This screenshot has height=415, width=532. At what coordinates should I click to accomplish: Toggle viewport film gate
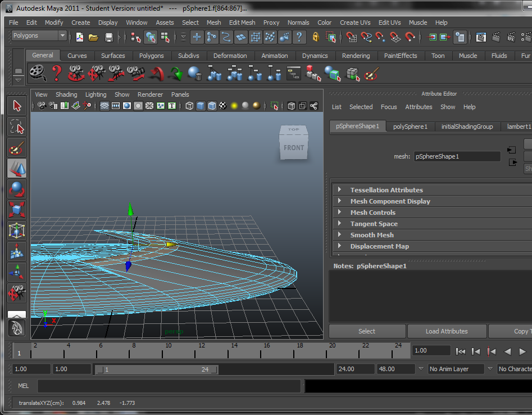[116, 106]
